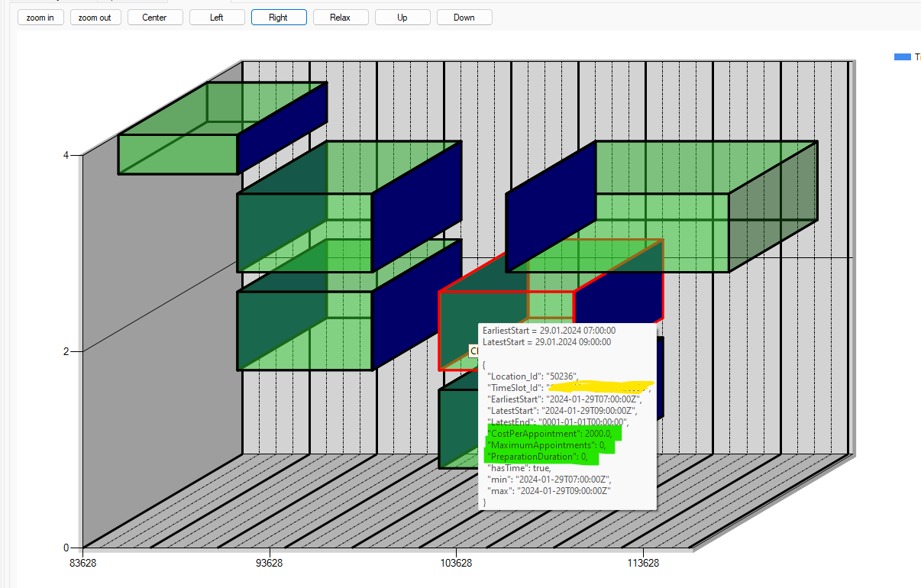Click the 83628 x-axis label
Image resolution: width=921 pixels, height=588 pixels.
pos(82,564)
